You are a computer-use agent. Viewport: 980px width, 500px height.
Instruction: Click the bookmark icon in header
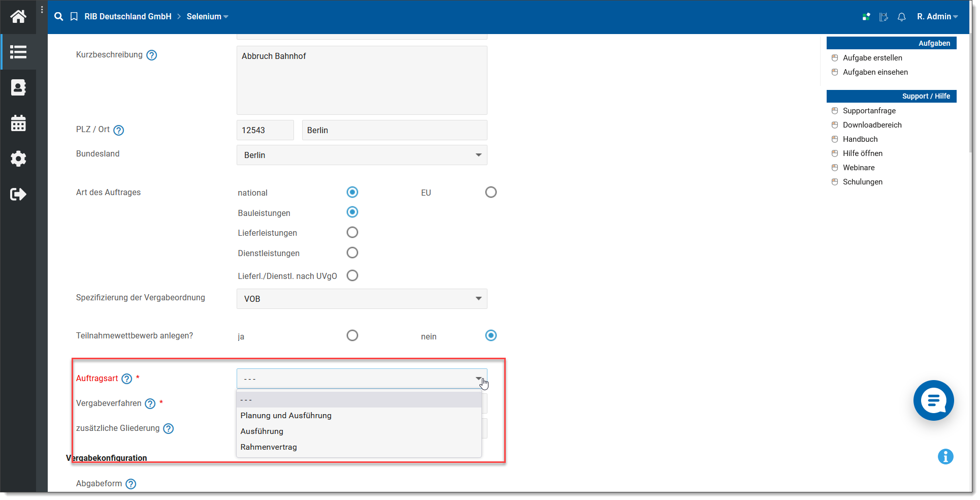pyautogui.click(x=74, y=17)
